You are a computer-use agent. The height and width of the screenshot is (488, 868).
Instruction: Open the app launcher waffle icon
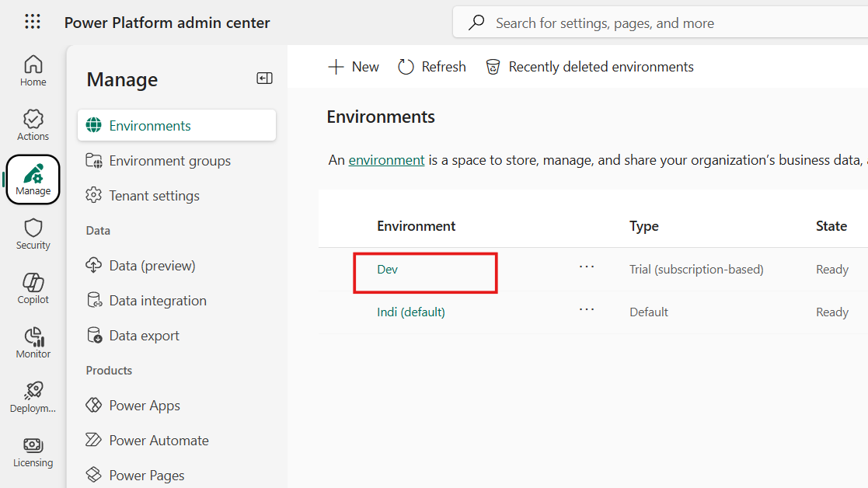33,22
